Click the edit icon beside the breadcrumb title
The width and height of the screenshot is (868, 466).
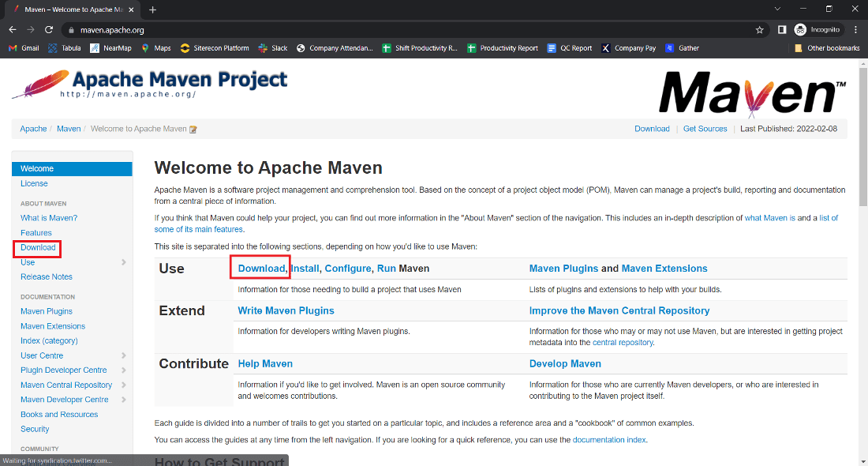click(193, 128)
